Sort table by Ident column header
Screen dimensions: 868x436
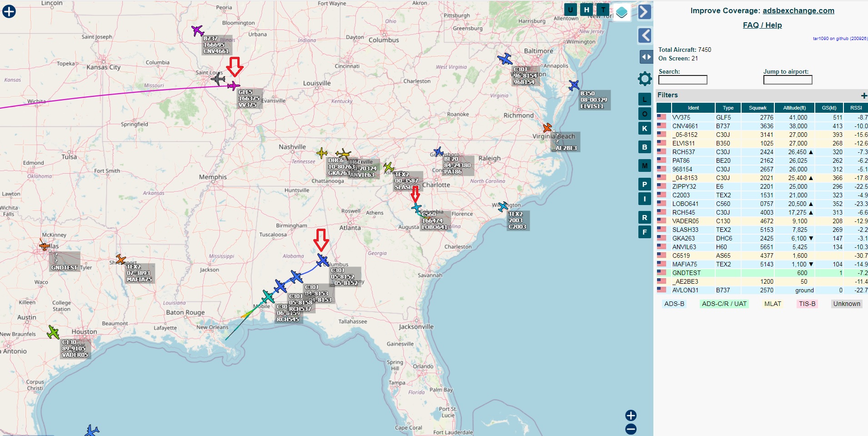click(693, 108)
